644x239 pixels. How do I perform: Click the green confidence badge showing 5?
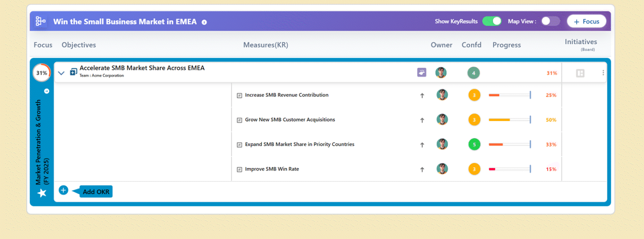click(474, 144)
